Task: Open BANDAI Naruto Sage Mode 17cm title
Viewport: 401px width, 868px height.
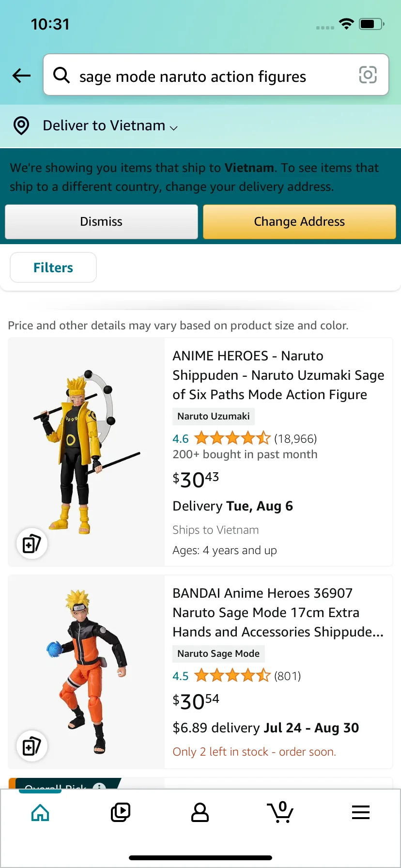Action: pyautogui.click(x=278, y=613)
